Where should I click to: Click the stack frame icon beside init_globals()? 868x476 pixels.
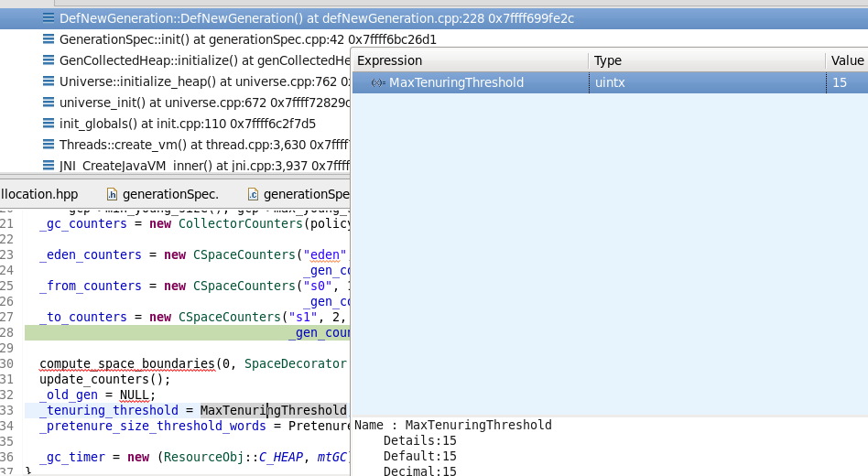49,123
